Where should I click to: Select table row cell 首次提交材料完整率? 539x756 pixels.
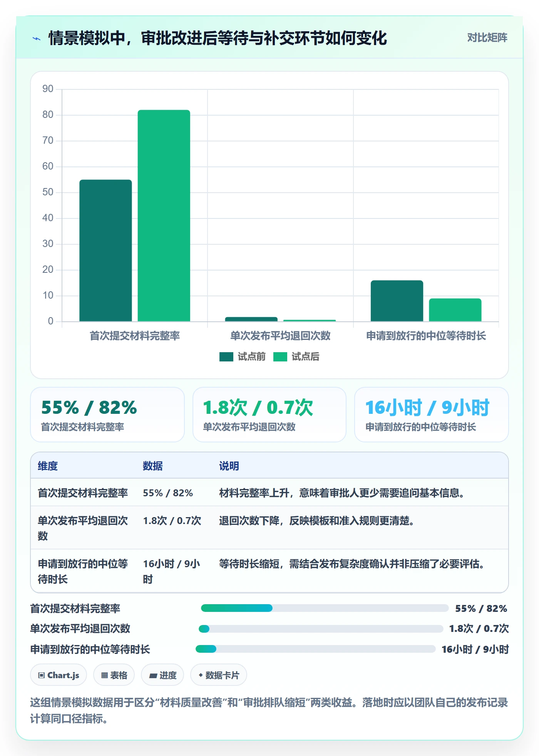(83, 493)
